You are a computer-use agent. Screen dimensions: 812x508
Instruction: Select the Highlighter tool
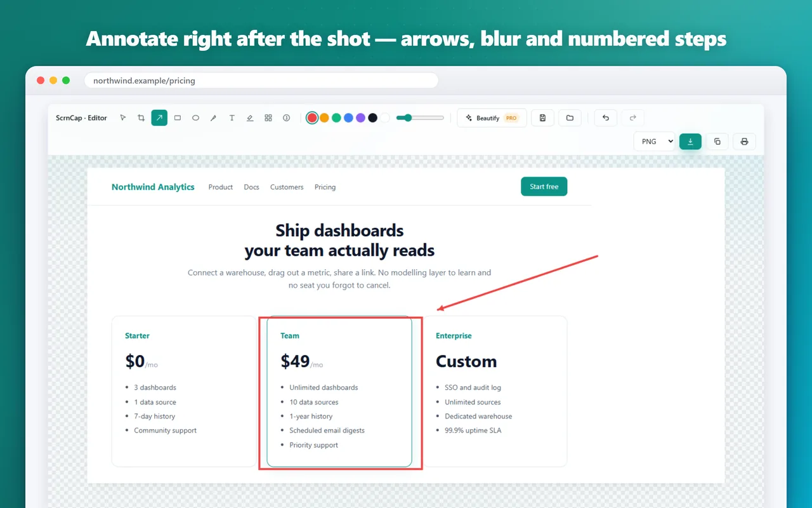pos(250,117)
